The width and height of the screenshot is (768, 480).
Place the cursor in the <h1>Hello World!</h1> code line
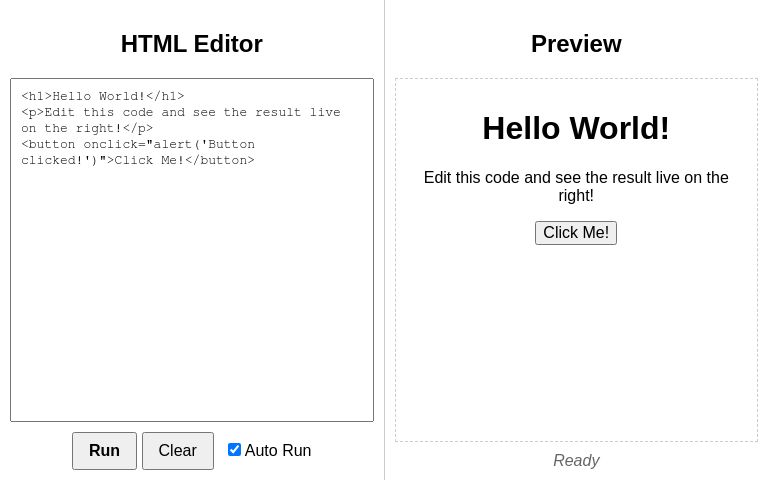tap(103, 96)
